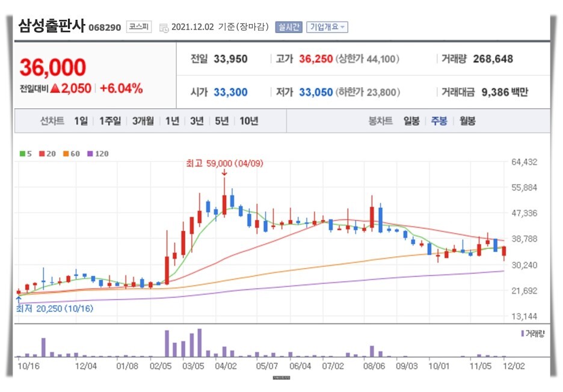Select the 3년 line chart tab
This screenshot has height=392, width=563.
[x=197, y=121]
